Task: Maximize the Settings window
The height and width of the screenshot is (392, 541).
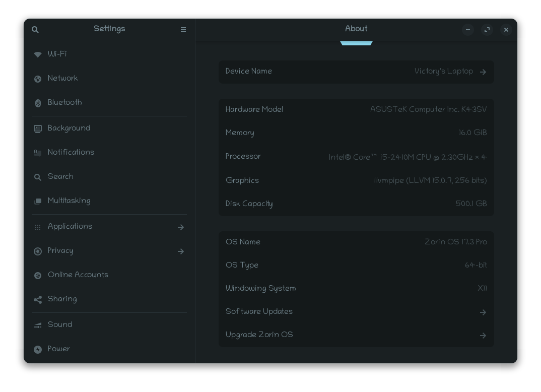Action: pyautogui.click(x=487, y=30)
